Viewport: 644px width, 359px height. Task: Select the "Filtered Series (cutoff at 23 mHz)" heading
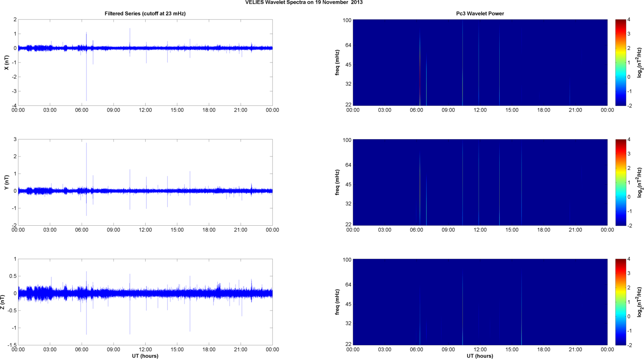tap(145, 13)
